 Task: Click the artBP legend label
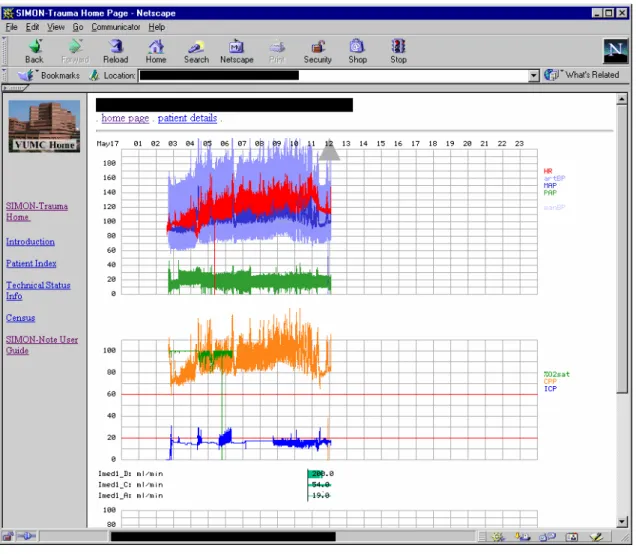coord(554,178)
